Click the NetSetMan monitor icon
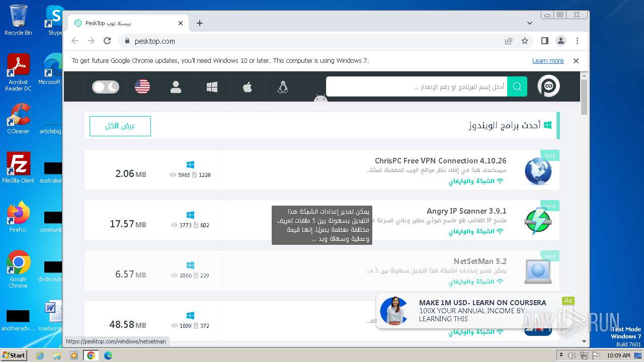Image resolution: width=644 pixels, height=362 pixels. 538,271
